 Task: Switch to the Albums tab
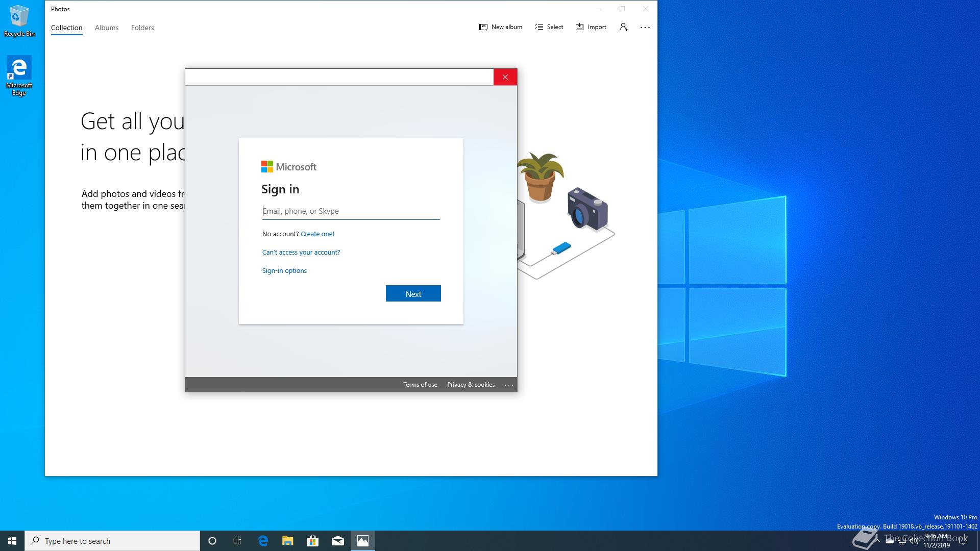pos(107,28)
